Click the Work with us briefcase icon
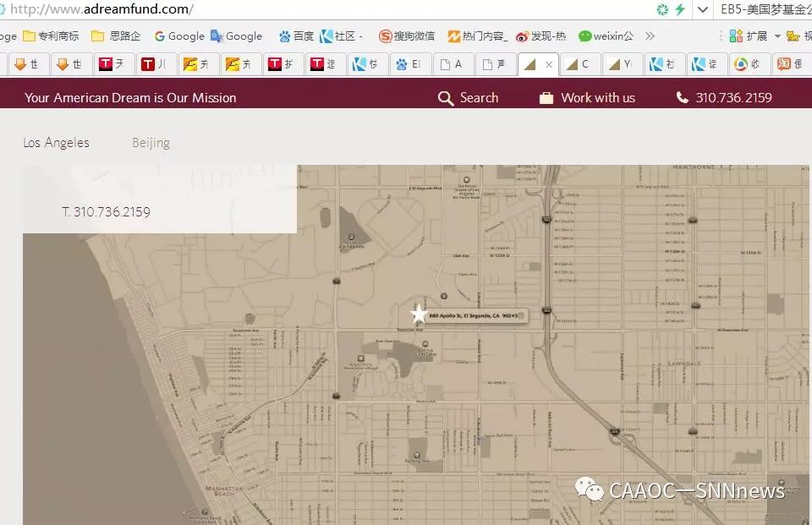Image resolution: width=812 pixels, height=525 pixels. pyautogui.click(x=546, y=98)
